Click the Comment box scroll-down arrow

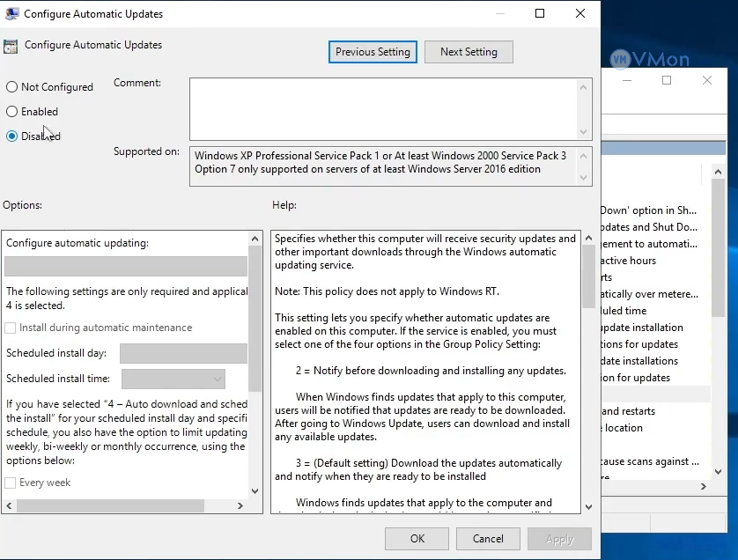tap(584, 131)
